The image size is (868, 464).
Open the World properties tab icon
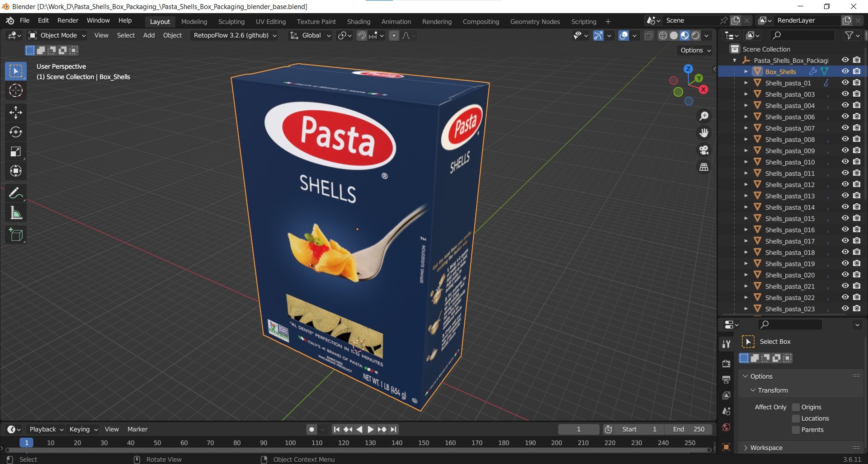coord(726,427)
